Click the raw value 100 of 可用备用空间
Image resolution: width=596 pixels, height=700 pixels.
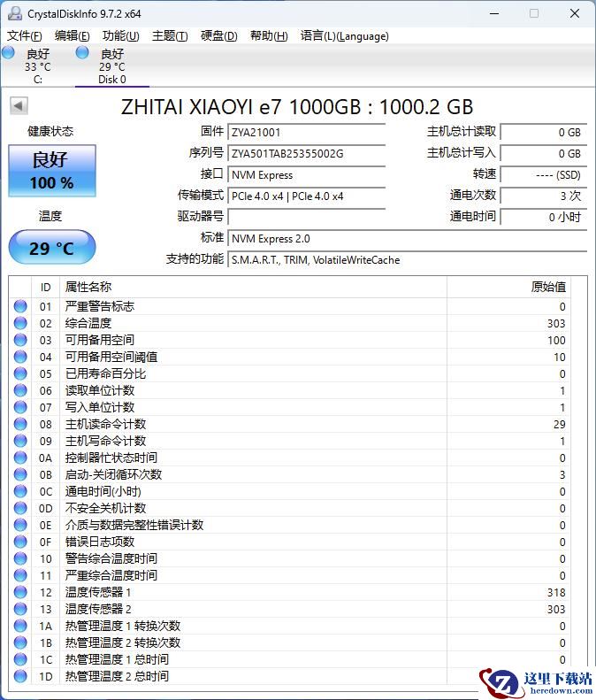pos(556,340)
